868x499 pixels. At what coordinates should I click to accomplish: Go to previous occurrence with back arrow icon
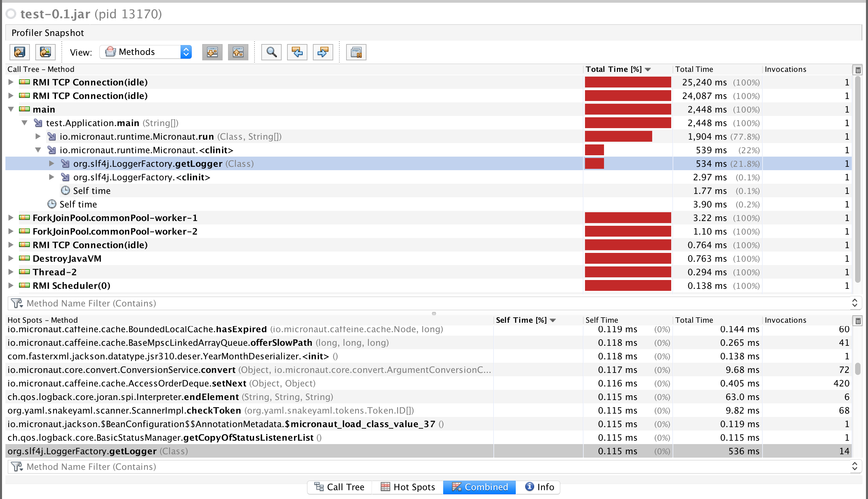pyautogui.click(x=297, y=52)
